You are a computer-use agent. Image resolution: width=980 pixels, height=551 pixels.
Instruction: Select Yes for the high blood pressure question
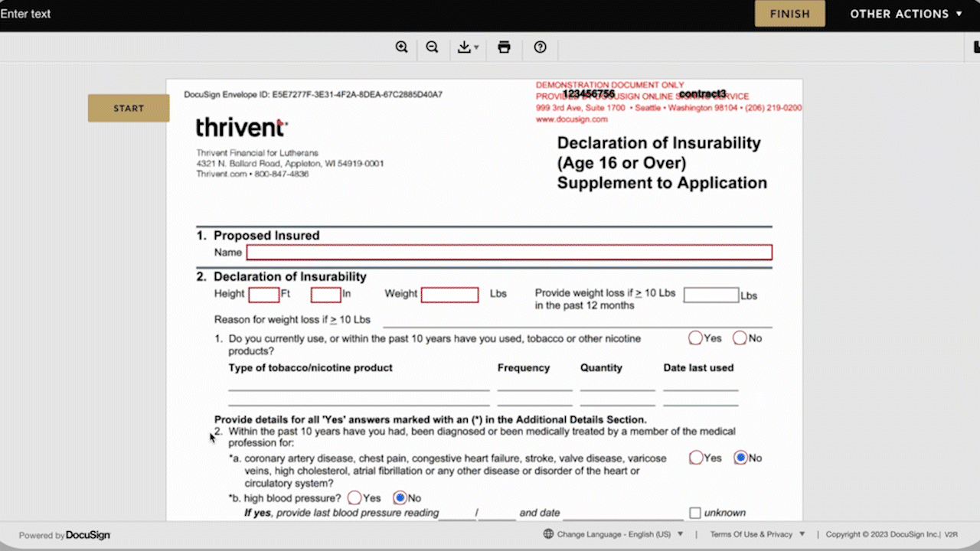click(354, 497)
